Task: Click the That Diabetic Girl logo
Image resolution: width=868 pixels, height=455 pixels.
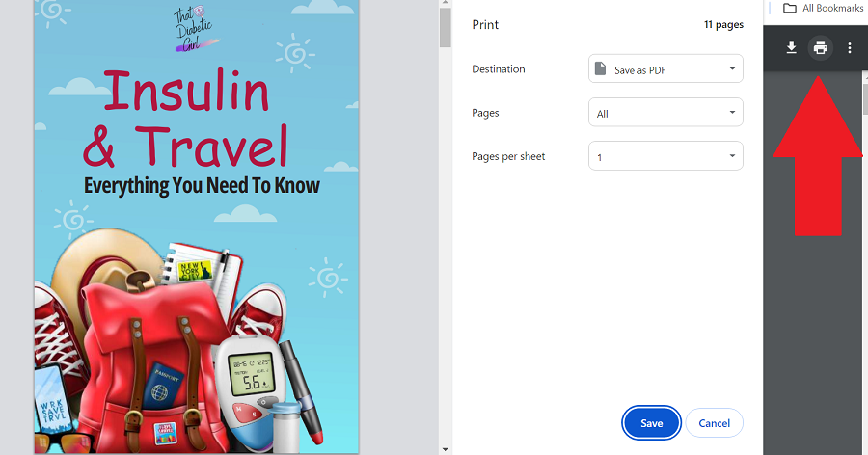Action: [x=194, y=29]
